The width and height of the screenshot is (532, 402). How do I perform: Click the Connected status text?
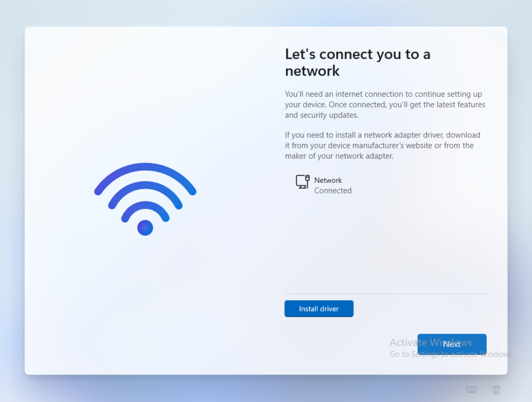click(333, 190)
